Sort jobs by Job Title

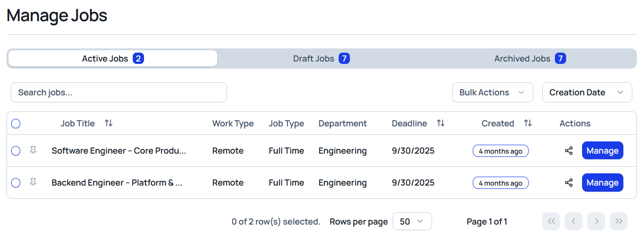(x=108, y=124)
